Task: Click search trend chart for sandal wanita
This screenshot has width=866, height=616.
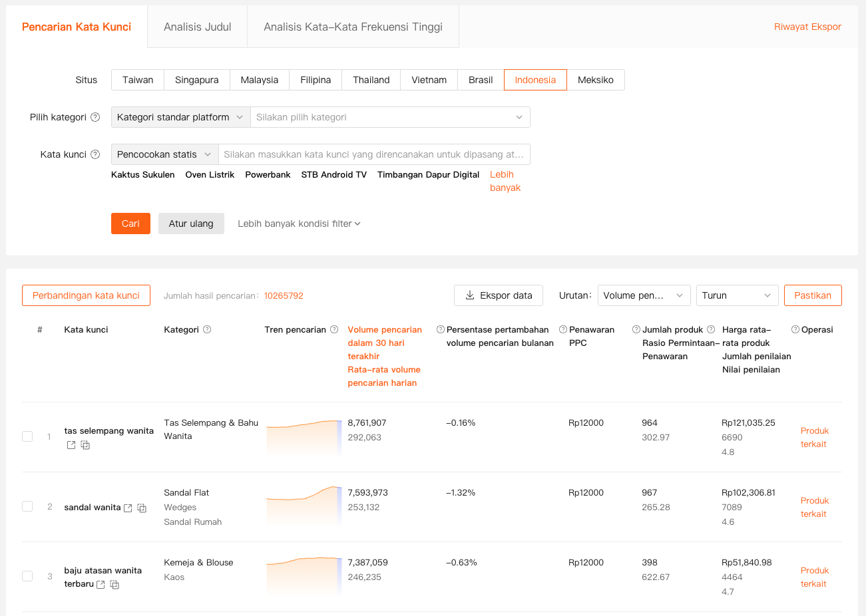Action: (x=304, y=506)
